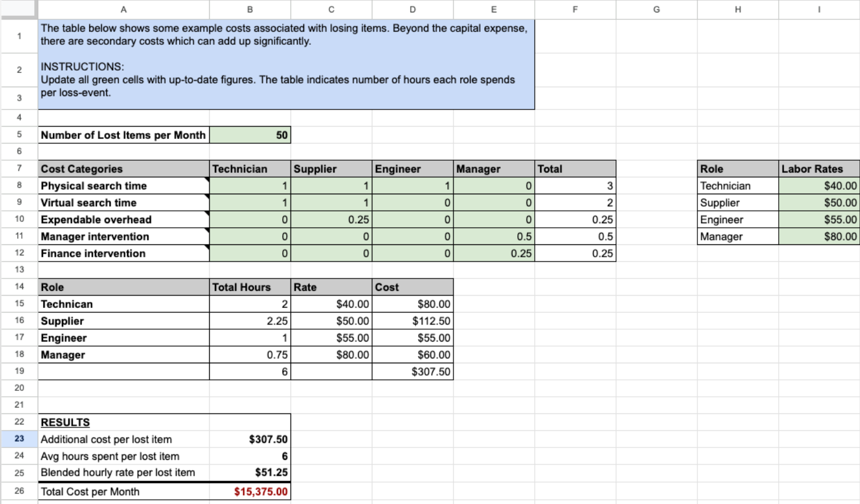The height and width of the screenshot is (504, 860).
Task: Click the Number of Lost Items value 50
Action: pyautogui.click(x=250, y=135)
